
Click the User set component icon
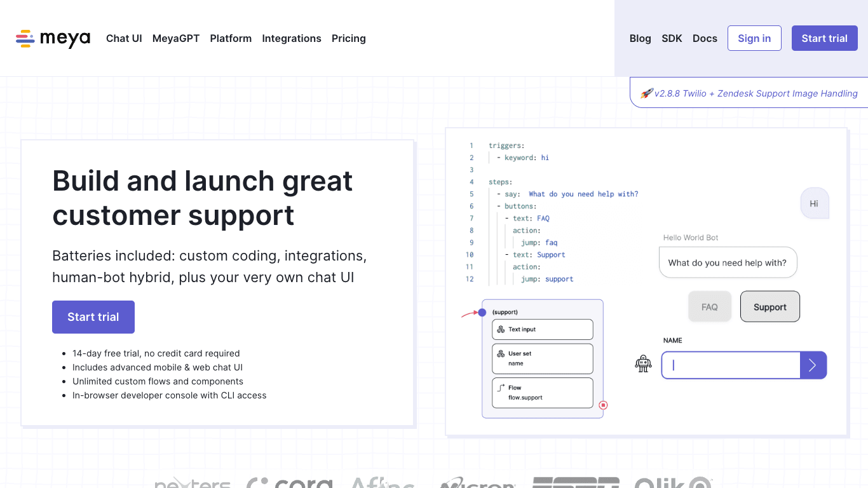(501, 353)
